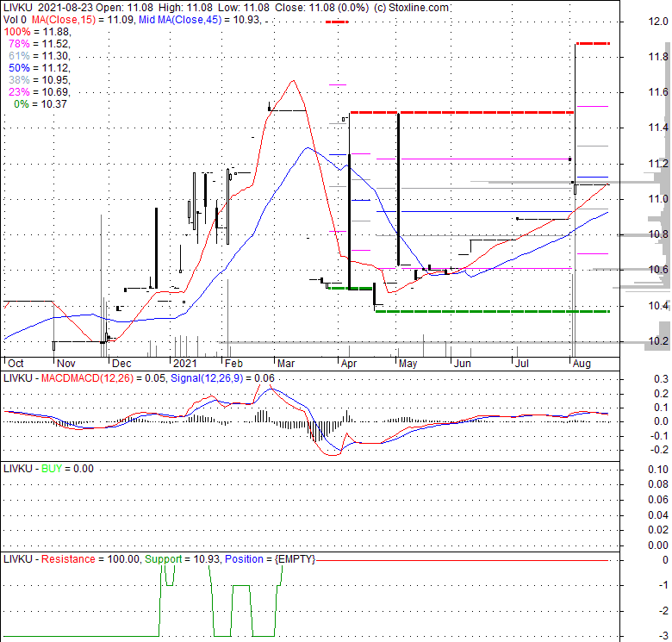Click the 11.2 price axis label

658,163
